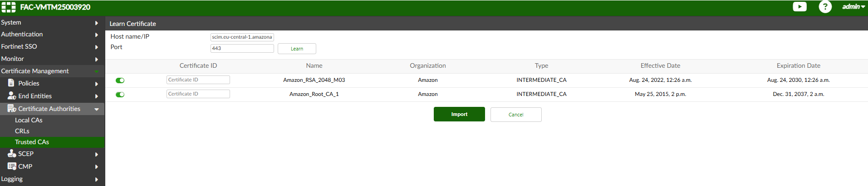Open the Authentication menu item
This screenshot has height=186, width=868.
(x=22, y=34)
